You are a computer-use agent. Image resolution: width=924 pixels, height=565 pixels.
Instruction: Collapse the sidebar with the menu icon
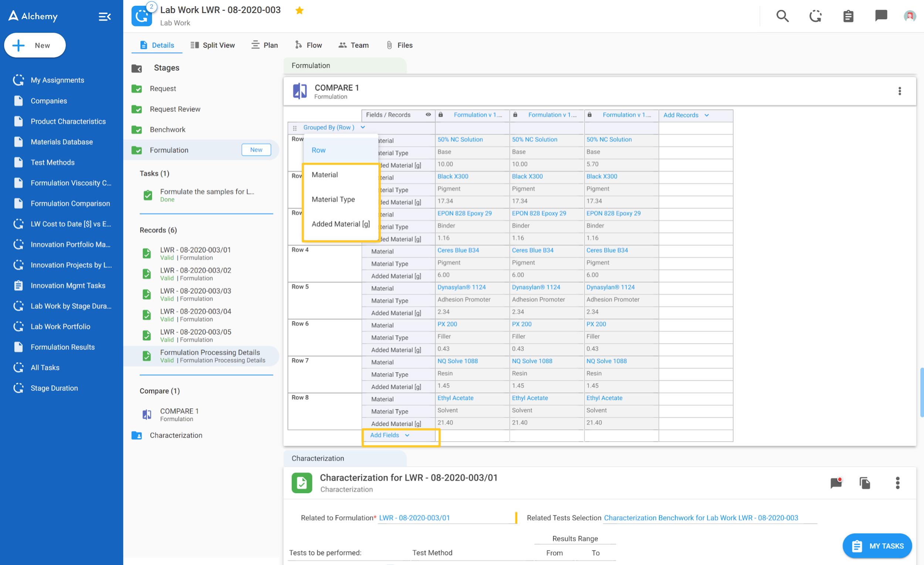pos(105,17)
